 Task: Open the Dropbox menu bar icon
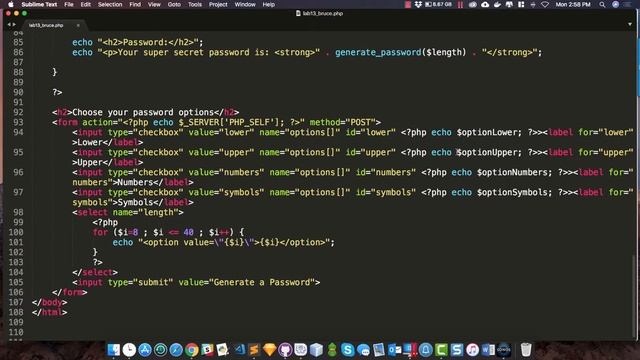pos(418,4)
